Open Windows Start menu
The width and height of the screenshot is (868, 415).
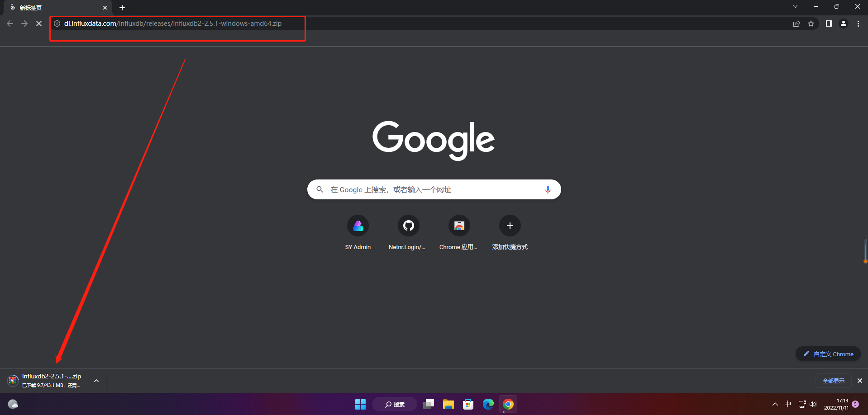(360, 404)
